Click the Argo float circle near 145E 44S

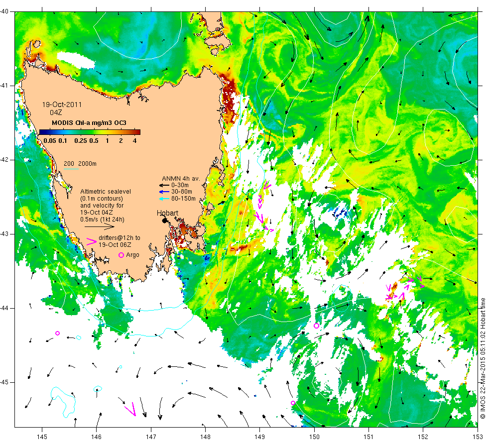pos(57,333)
